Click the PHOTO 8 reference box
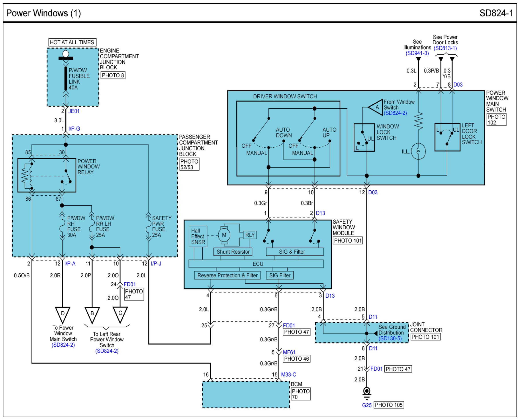 (113, 75)
